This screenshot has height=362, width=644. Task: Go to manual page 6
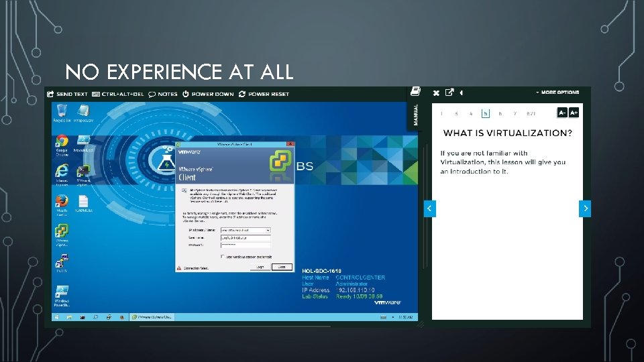tap(500, 114)
